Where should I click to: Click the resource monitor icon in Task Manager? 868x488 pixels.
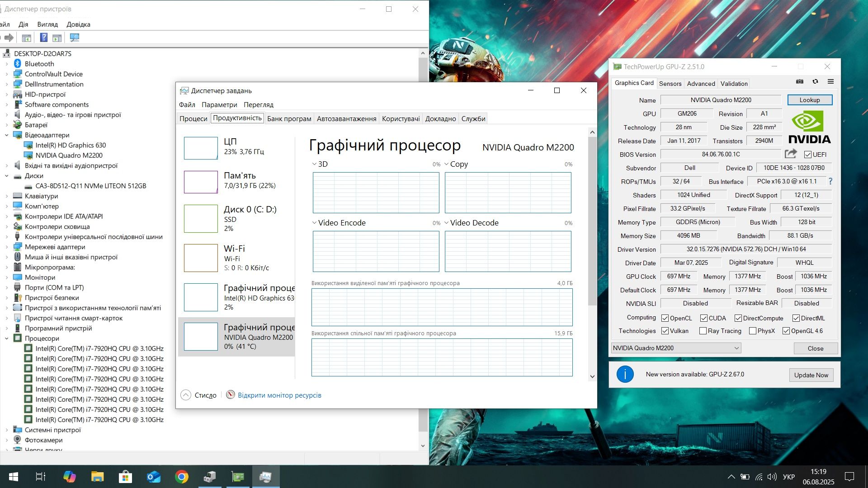[231, 394]
